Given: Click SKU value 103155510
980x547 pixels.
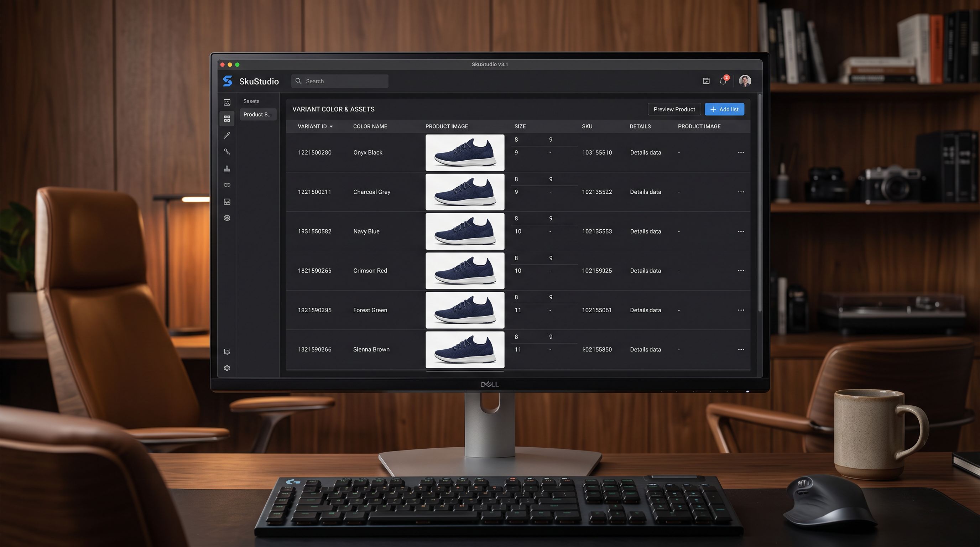Looking at the screenshot, I should [x=597, y=152].
